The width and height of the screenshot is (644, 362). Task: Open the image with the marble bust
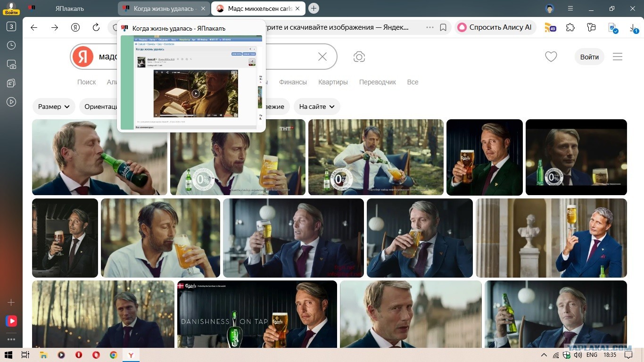551,238
